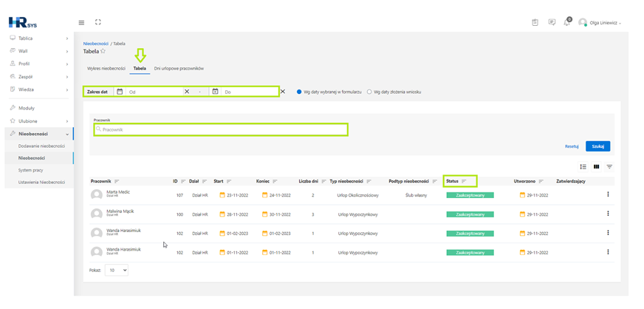The width and height of the screenshot is (644, 309).
Task: Click the Pracownik search field
Action: 221,129
